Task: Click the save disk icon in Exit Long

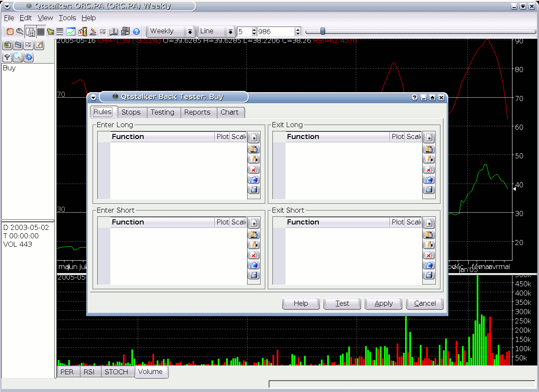Action: pyautogui.click(x=429, y=189)
